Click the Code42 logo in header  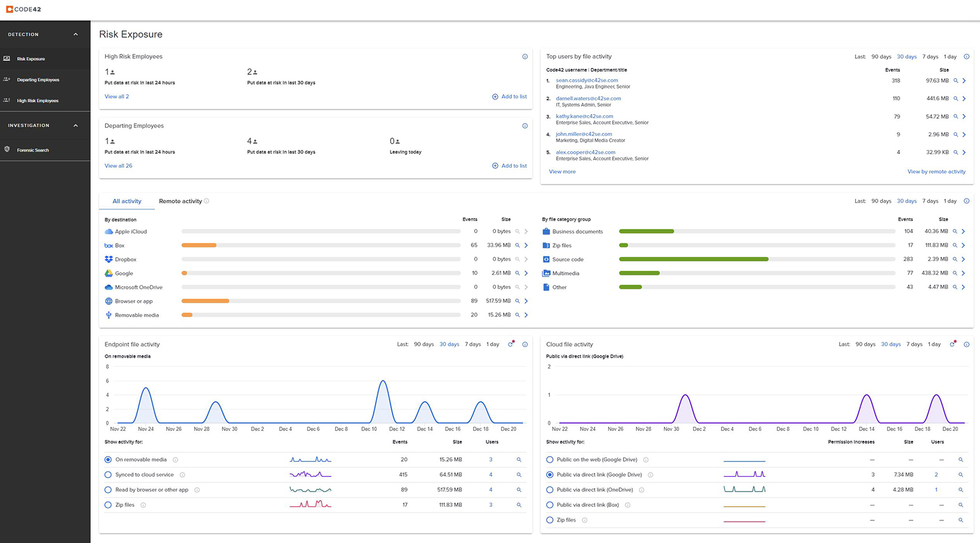[23, 9]
